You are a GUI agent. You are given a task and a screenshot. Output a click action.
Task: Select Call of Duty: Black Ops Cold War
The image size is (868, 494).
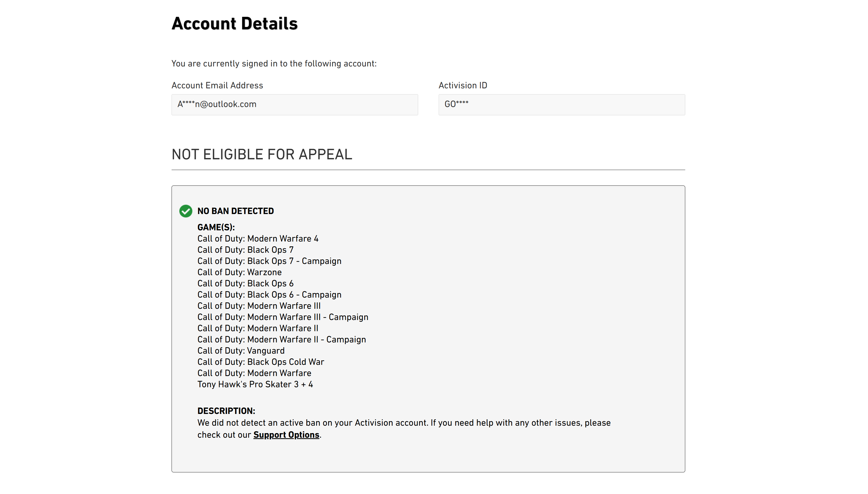[260, 362]
